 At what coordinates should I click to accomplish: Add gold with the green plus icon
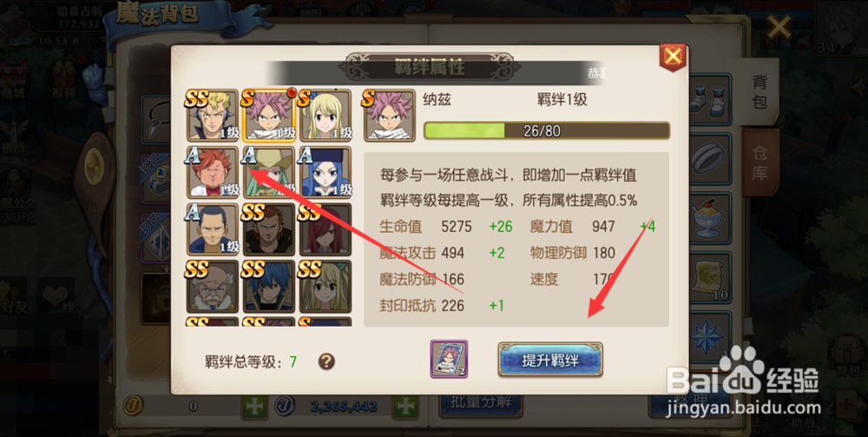click(254, 407)
